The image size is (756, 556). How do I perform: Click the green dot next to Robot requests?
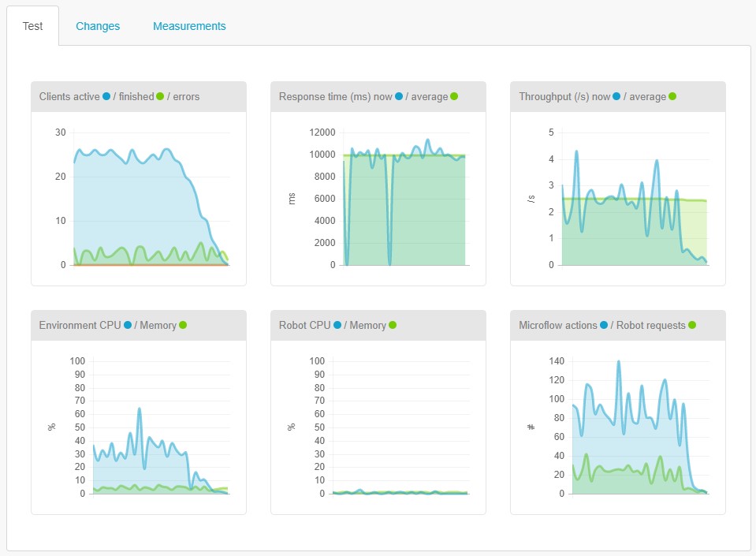pos(692,325)
